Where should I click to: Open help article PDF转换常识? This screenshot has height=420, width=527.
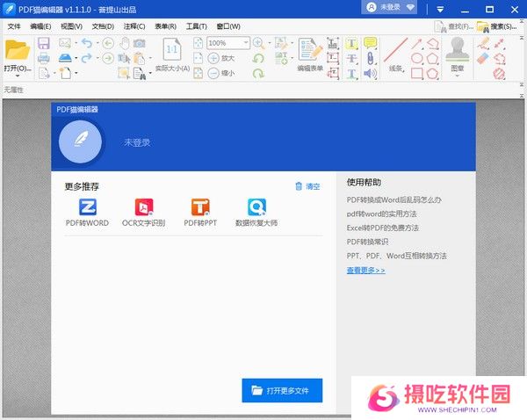(367, 242)
